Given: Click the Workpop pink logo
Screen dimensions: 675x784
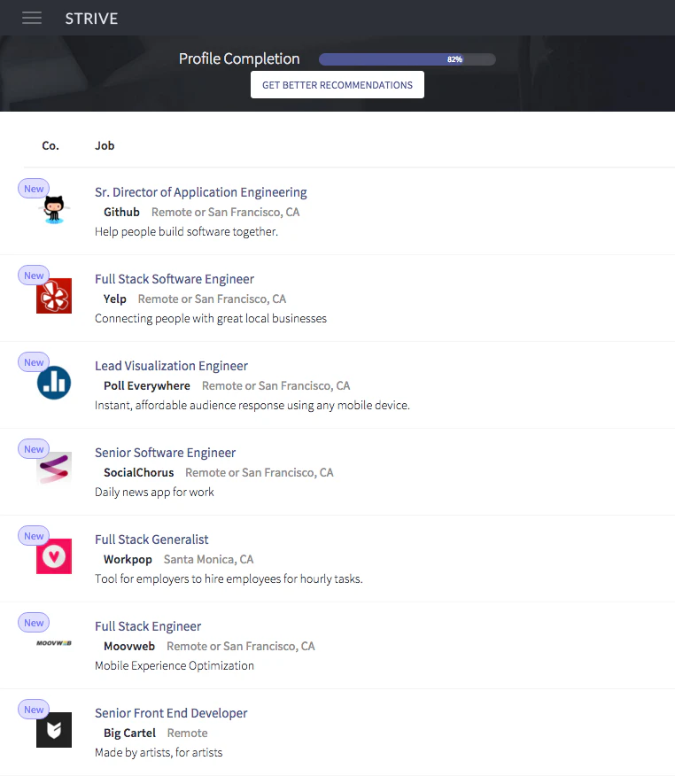Looking at the screenshot, I should point(54,556).
